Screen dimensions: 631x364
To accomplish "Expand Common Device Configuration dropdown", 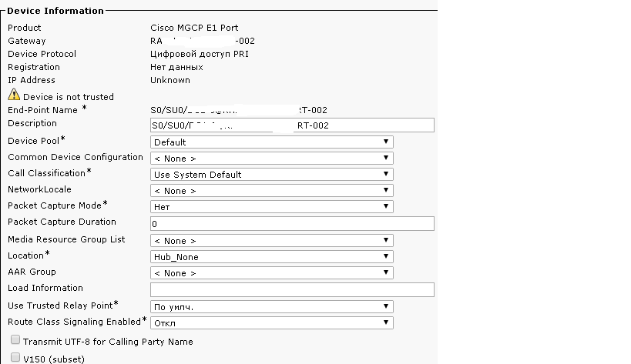I will click(x=272, y=158).
